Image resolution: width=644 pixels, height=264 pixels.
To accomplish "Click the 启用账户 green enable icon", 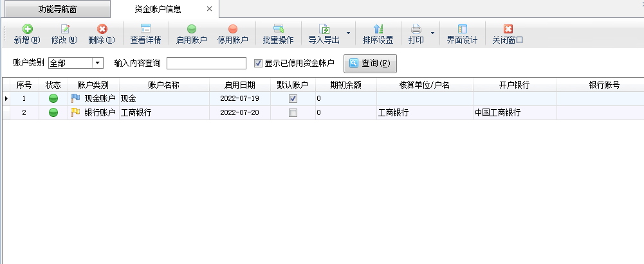I will pos(191,30).
